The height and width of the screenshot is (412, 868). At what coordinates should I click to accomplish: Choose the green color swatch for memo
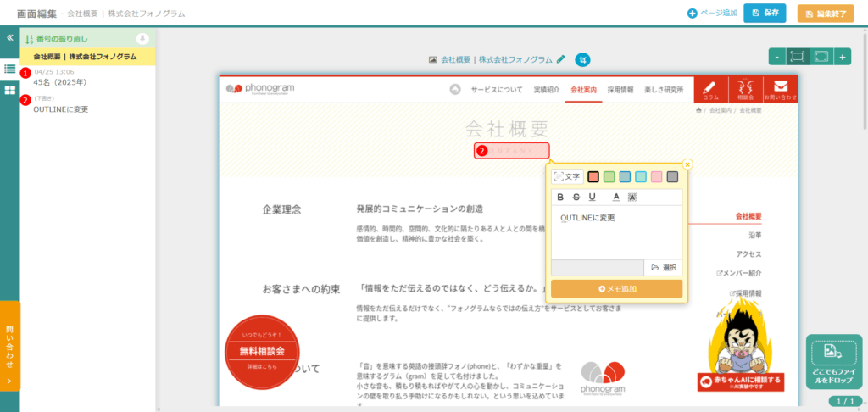[609, 176]
